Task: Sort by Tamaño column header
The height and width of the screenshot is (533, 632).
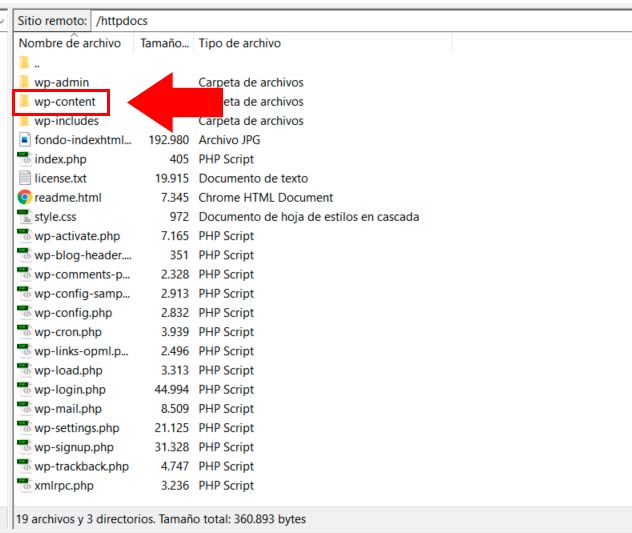Action: tap(164, 43)
